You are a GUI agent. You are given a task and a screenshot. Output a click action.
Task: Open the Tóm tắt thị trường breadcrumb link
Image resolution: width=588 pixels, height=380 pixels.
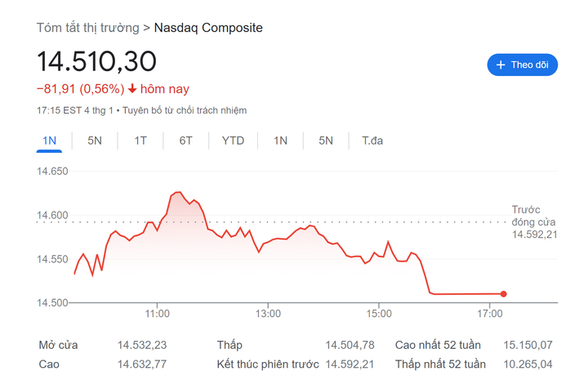pyautogui.click(x=88, y=28)
